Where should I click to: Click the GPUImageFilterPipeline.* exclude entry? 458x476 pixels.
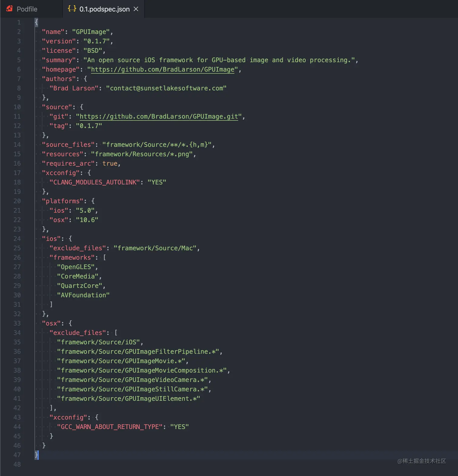coord(138,351)
